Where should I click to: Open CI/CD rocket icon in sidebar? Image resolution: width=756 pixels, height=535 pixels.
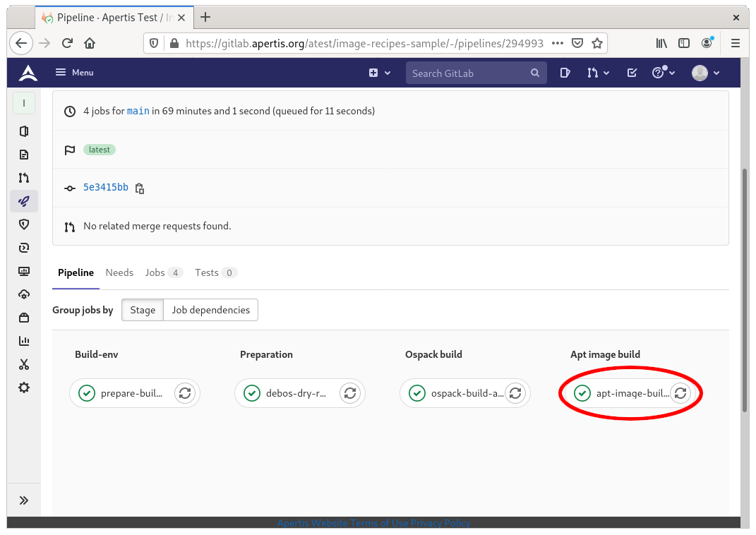(x=23, y=201)
